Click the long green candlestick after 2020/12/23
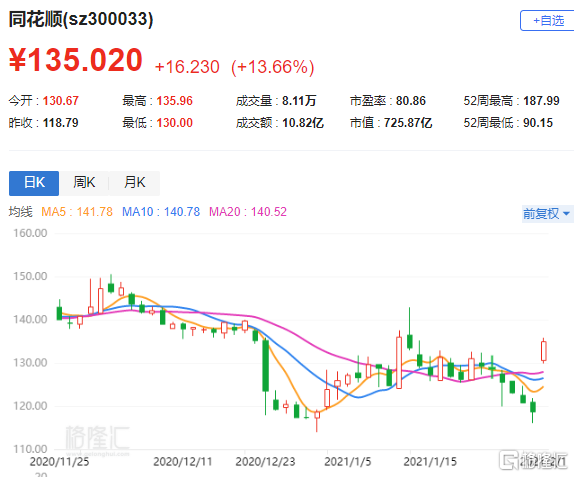The width and height of the screenshot is (574, 477). click(x=265, y=366)
